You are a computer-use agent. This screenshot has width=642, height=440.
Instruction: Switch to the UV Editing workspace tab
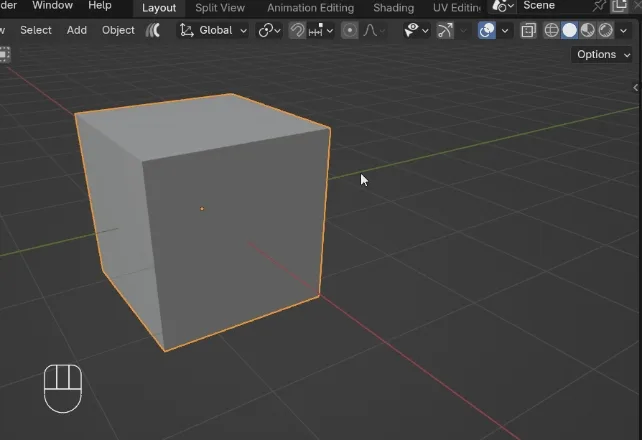(457, 8)
